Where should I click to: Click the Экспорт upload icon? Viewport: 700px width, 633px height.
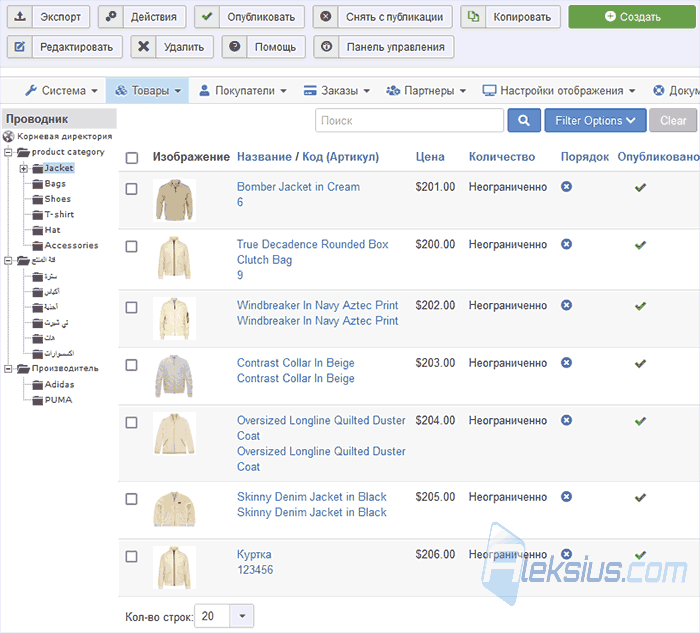(20, 17)
